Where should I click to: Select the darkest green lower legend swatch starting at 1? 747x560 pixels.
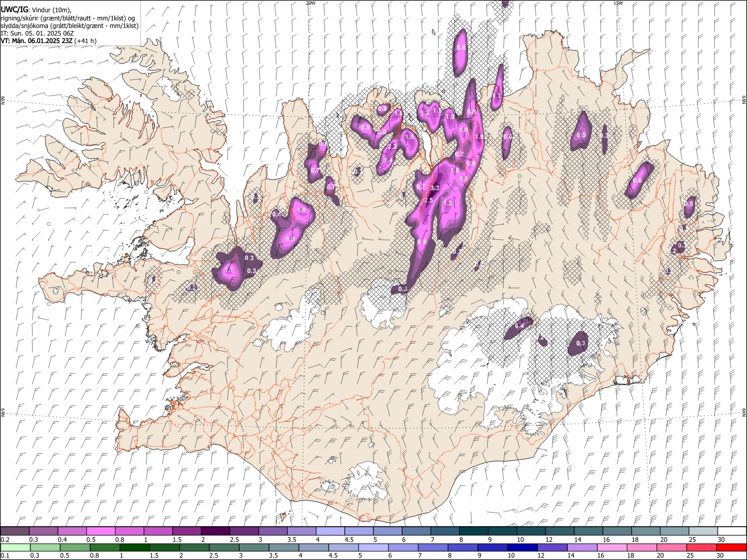(x=134, y=547)
